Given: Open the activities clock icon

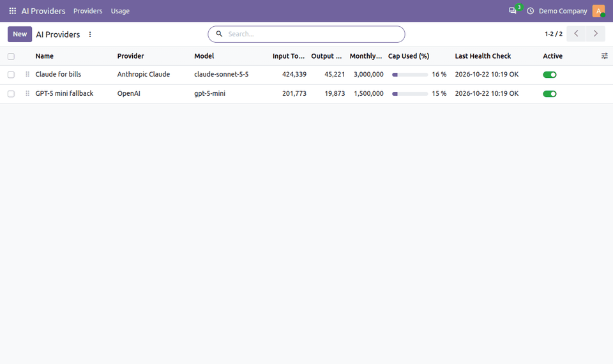Looking at the screenshot, I should click(530, 11).
